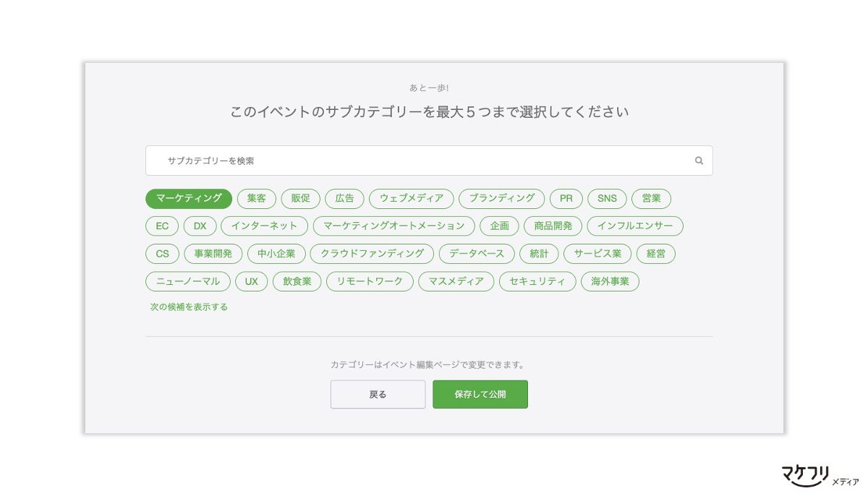Image resolution: width=868 pixels, height=499 pixels.
Task: Toggle the セキュリティ tag
Action: click(x=537, y=281)
